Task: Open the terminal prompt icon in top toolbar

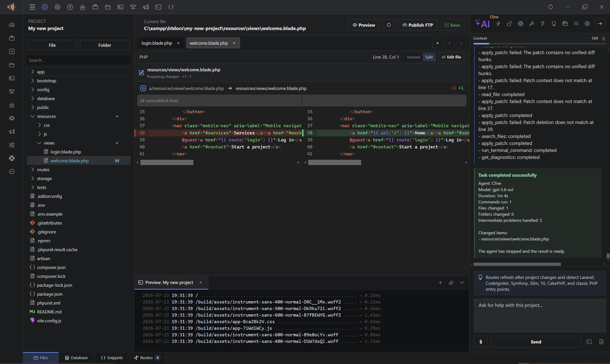Action: 158,7
